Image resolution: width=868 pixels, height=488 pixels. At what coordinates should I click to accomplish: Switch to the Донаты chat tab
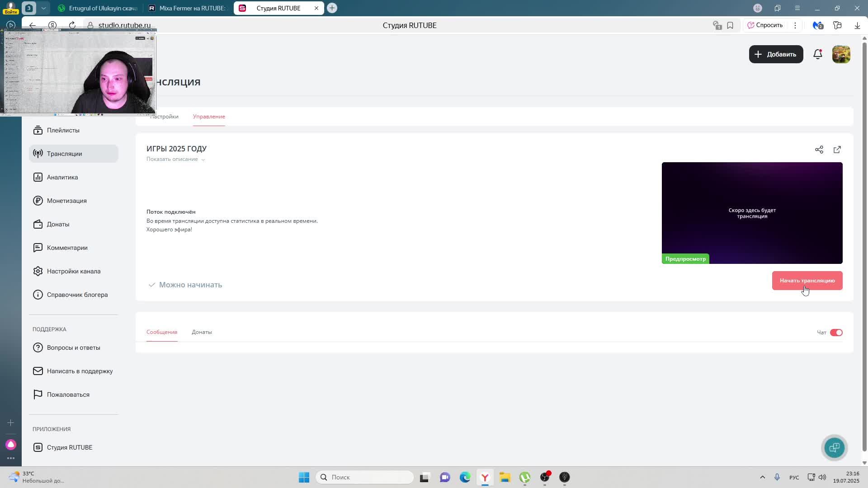click(202, 332)
